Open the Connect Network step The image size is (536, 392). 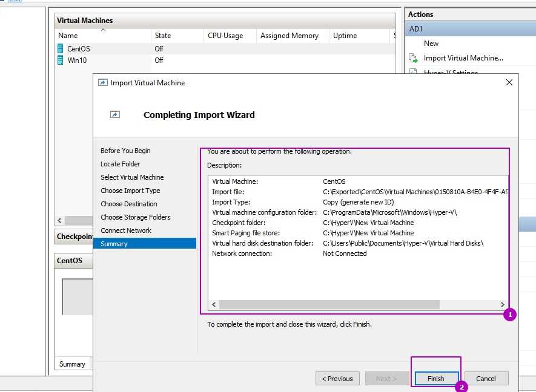[126, 230]
